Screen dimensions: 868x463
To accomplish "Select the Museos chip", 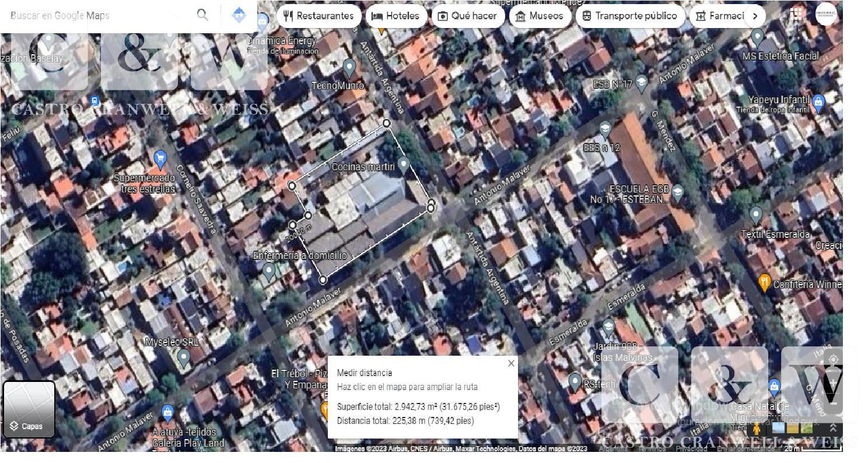I will (540, 16).
